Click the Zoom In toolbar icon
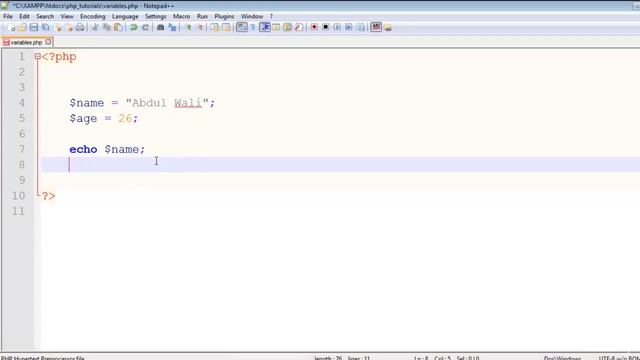The image size is (640, 360). pos(188,27)
